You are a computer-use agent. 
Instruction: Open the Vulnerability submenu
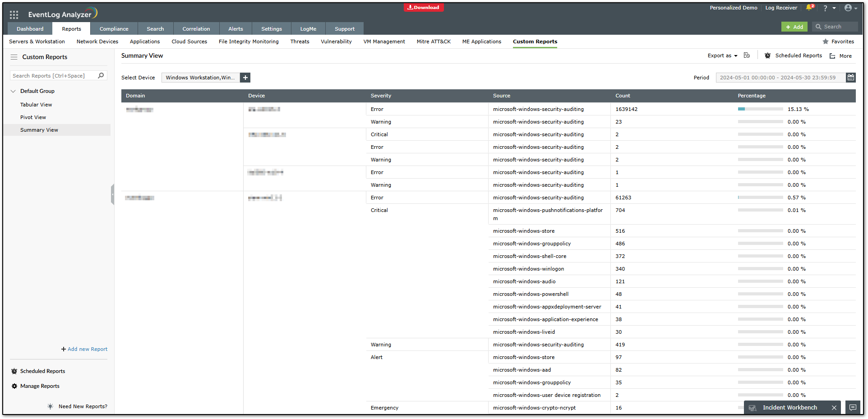[336, 41]
